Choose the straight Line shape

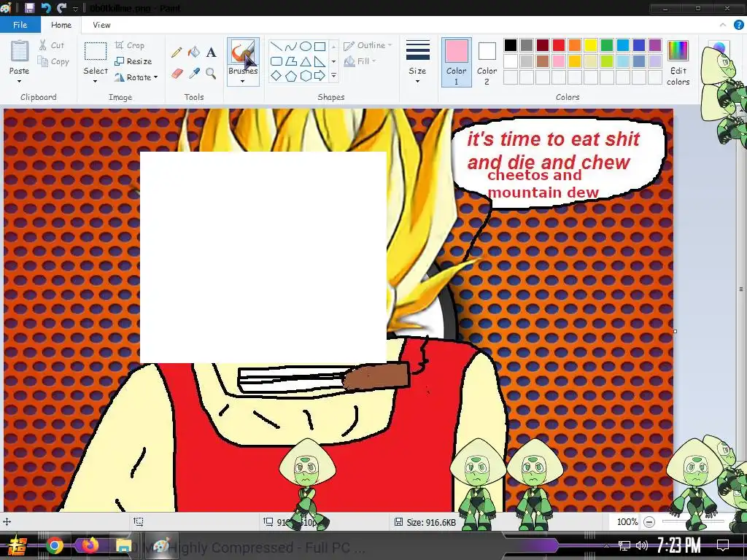coord(276,46)
